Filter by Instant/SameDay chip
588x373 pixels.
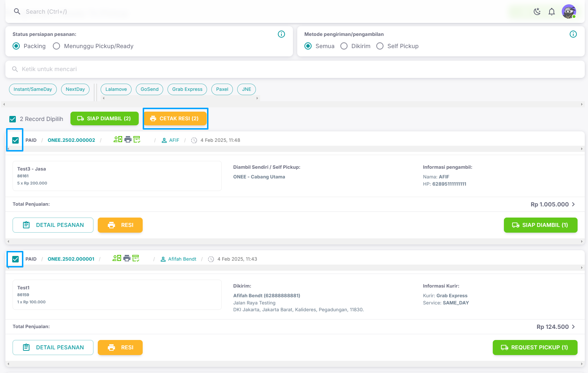[33, 89]
